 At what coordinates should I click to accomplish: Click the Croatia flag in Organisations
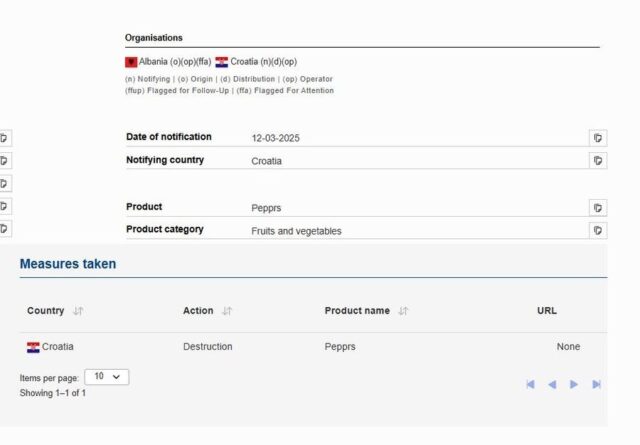[x=222, y=62]
